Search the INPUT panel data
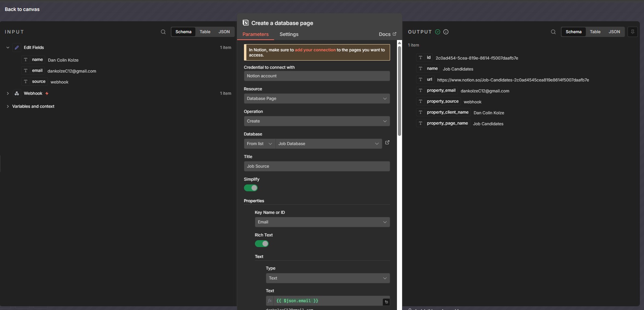 [x=163, y=32]
